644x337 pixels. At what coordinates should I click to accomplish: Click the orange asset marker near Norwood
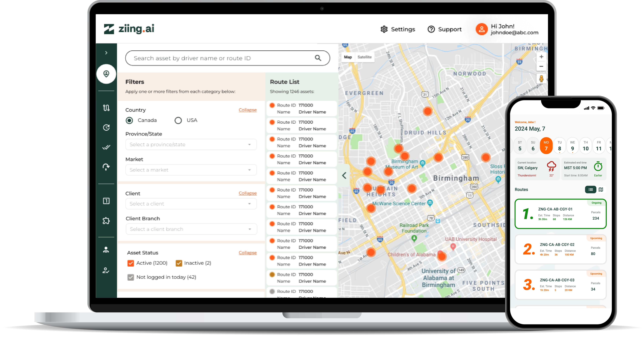(x=428, y=111)
